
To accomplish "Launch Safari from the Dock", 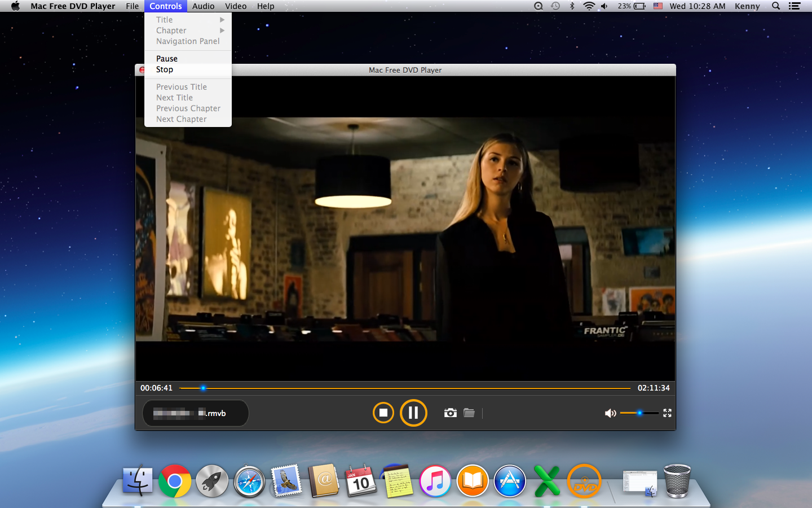I will tap(249, 481).
